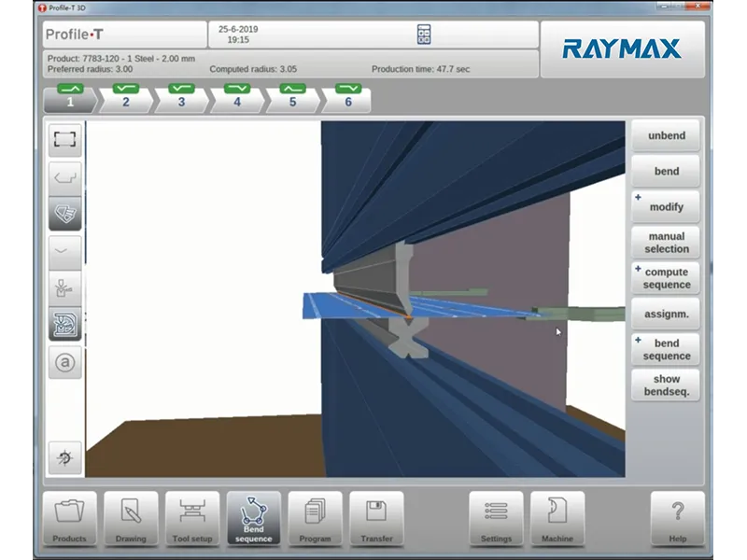Click the show bendseq. button
The height and width of the screenshot is (560, 747).
(666, 385)
